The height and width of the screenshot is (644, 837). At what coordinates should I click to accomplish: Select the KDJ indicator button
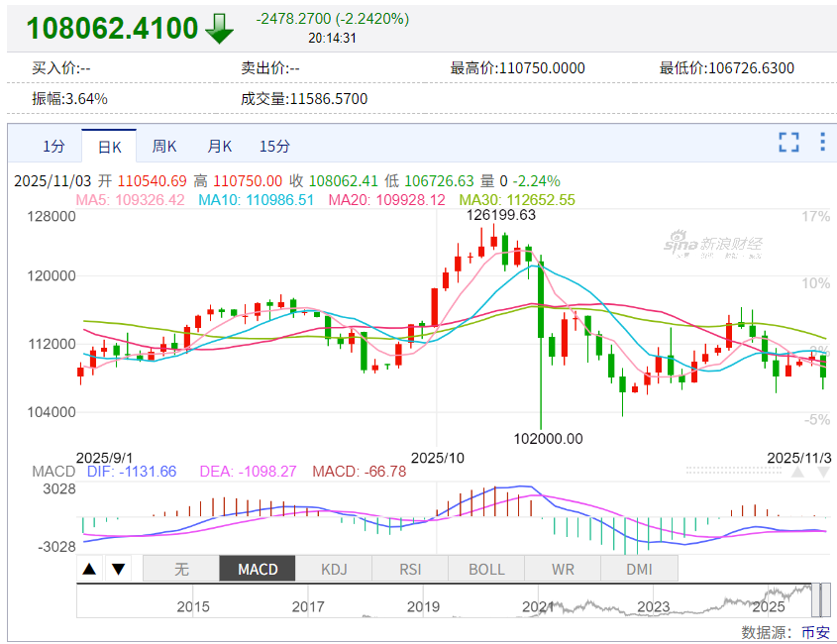pyautogui.click(x=334, y=569)
